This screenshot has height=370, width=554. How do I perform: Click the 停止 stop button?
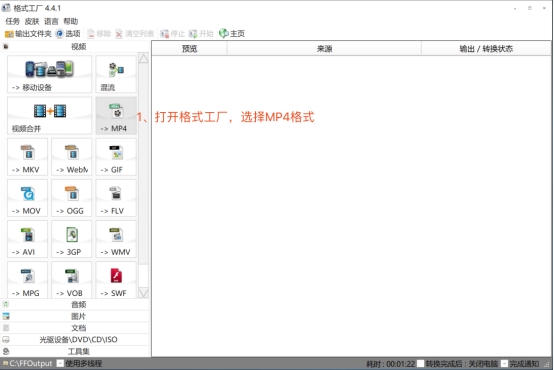click(172, 34)
